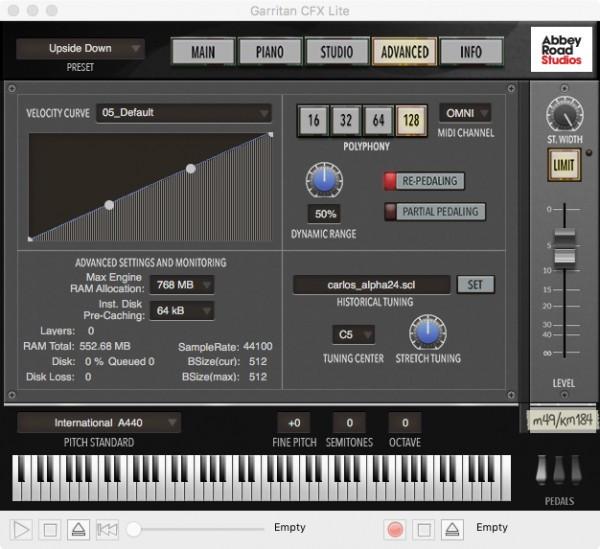Viewport: 600px width, 549px height.
Task: Click the carlos_alpha24.scl tuning field
Action: (x=372, y=285)
